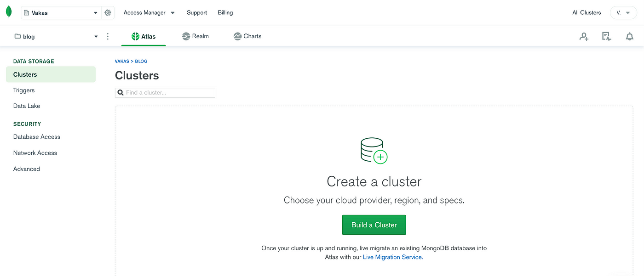Expand the Access Manager menu
This screenshot has height=276, width=644.
[x=149, y=13]
